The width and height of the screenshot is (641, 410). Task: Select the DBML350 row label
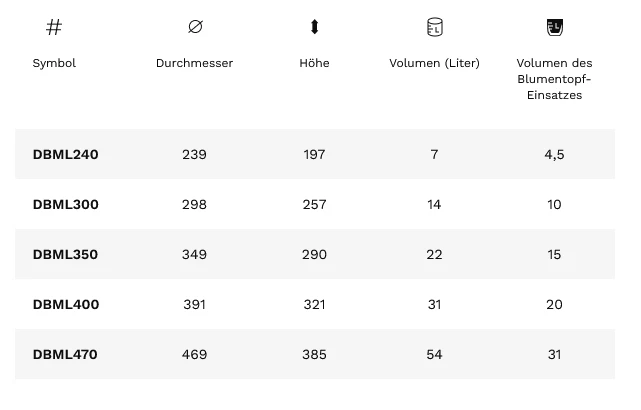tap(65, 254)
